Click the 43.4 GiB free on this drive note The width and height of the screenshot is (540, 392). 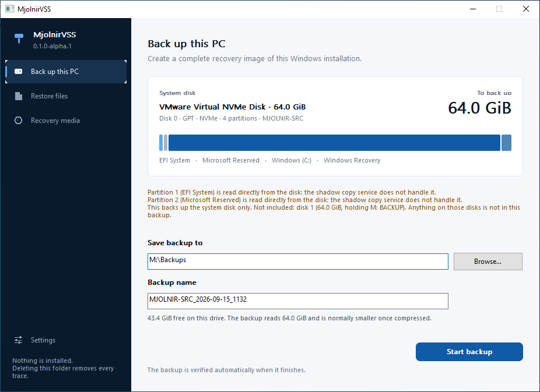pos(289,318)
